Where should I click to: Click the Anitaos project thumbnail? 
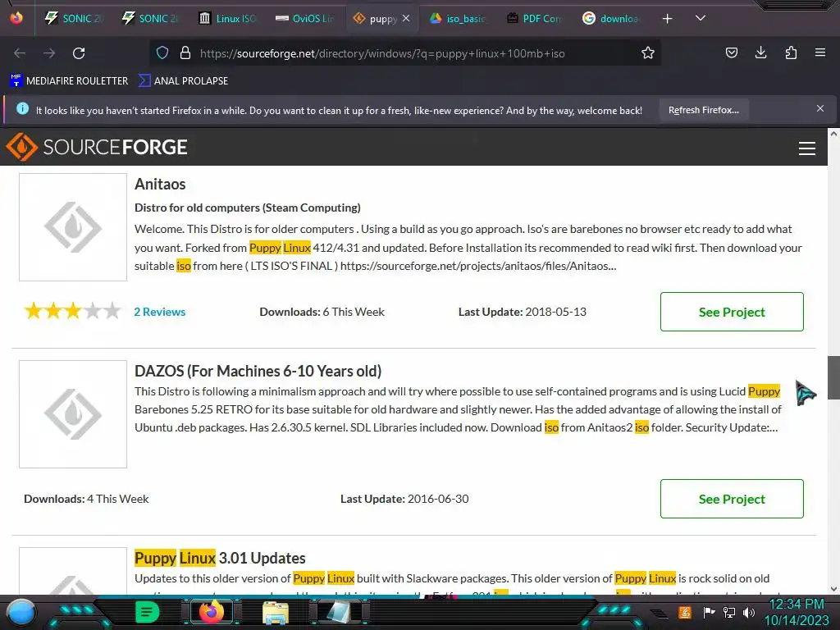[x=73, y=227]
